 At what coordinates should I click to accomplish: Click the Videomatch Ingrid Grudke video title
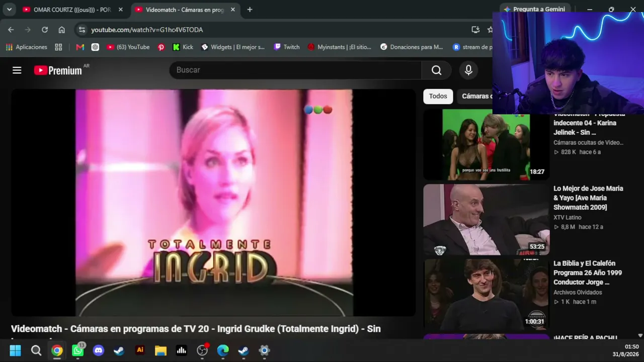[x=196, y=329]
